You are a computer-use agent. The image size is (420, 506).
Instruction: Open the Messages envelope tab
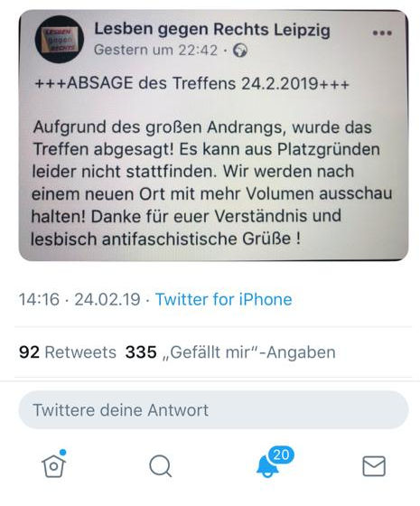[x=374, y=466]
